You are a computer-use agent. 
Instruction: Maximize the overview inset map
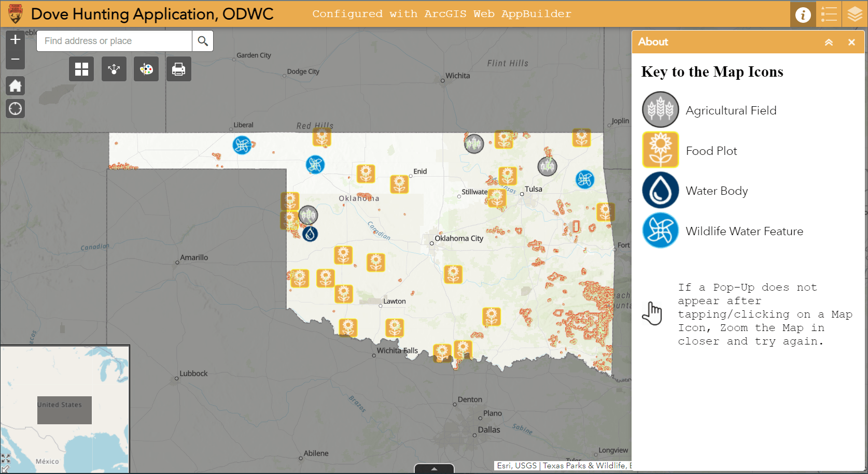pyautogui.click(x=7, y=458)
